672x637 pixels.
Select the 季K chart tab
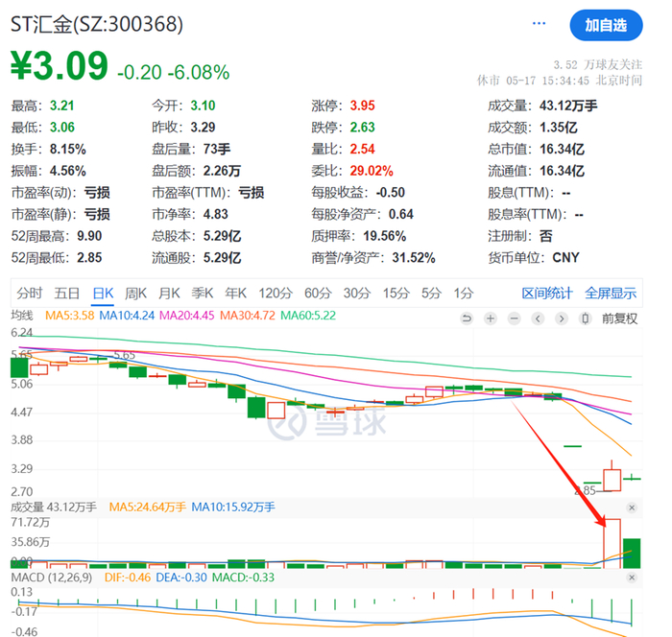click(x=203, y=294)
